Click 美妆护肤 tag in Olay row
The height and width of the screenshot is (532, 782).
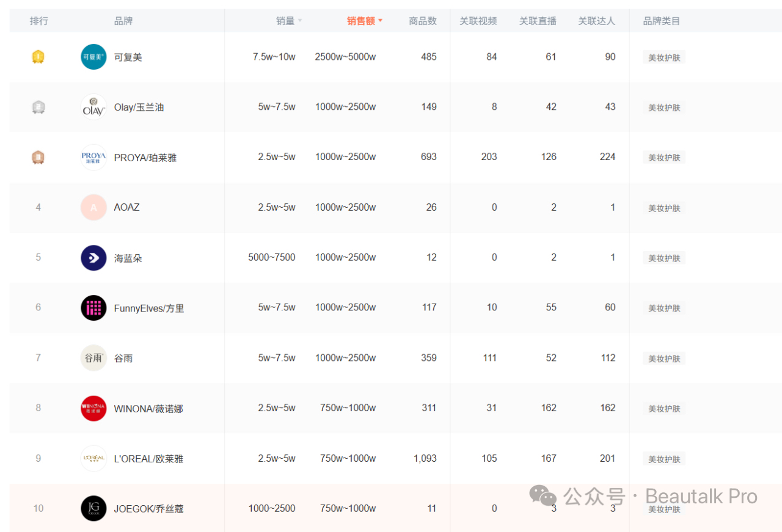click(x=664, y=107)
